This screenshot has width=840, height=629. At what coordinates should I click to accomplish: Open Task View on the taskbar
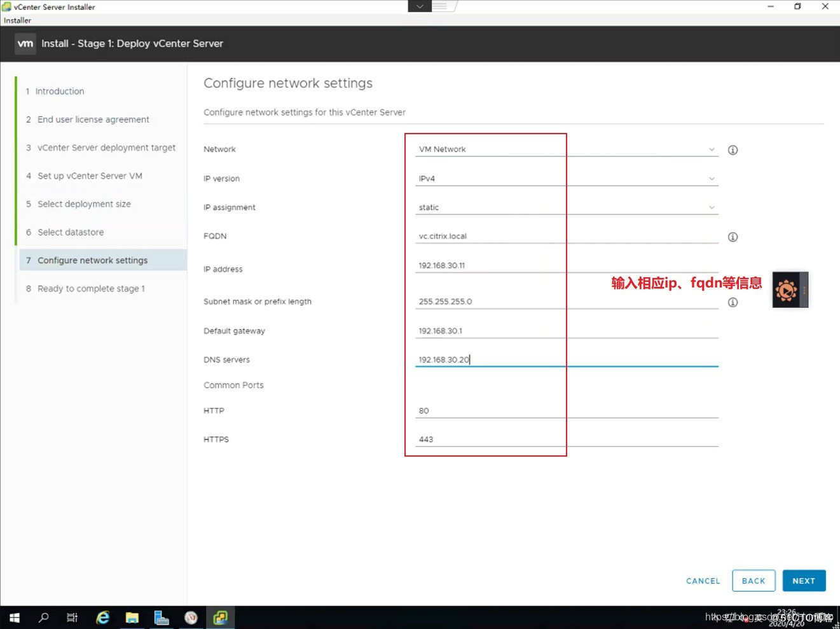pyautogui.click(x=72, y=618)
